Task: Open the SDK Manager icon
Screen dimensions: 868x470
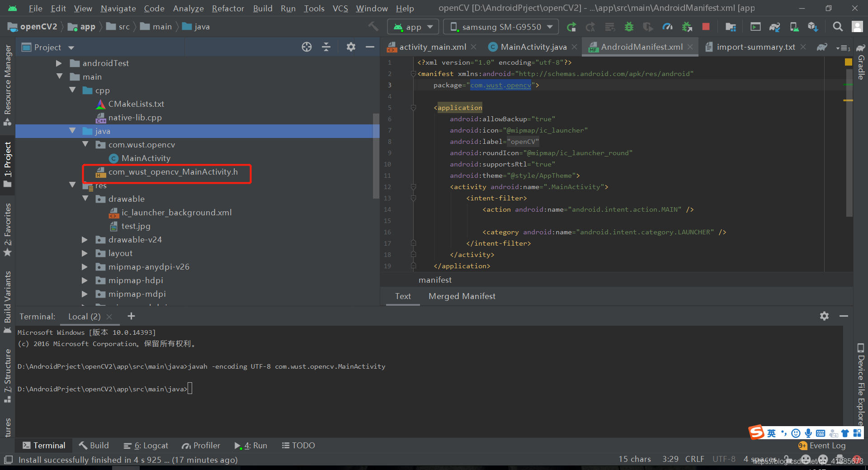Action: 813,27
